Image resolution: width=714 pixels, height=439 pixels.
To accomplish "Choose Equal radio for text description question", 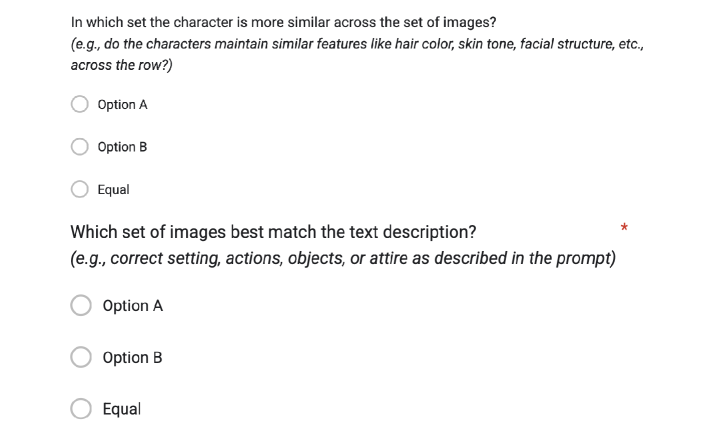I will [81, 408].
